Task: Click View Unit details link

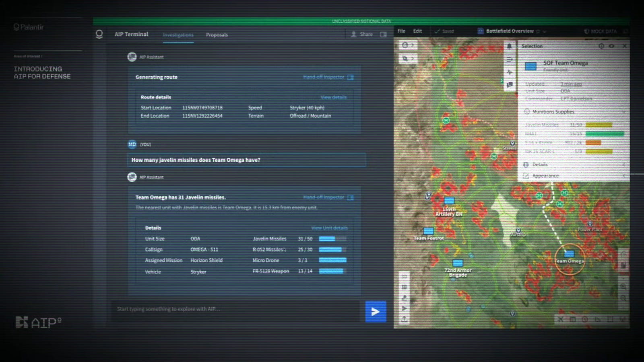Action: pyautogui.click(x=329, y=228)
